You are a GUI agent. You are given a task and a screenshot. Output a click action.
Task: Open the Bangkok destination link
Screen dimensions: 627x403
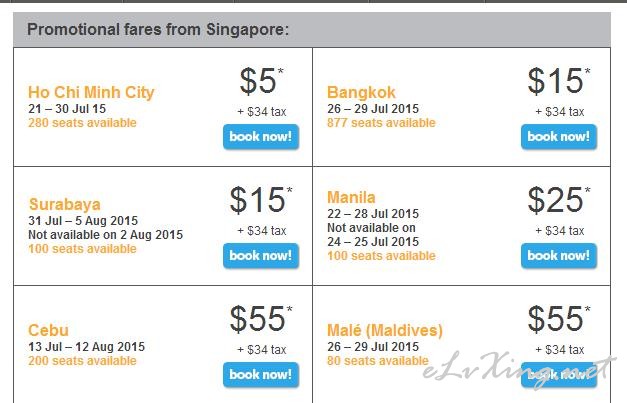(361, 92)
